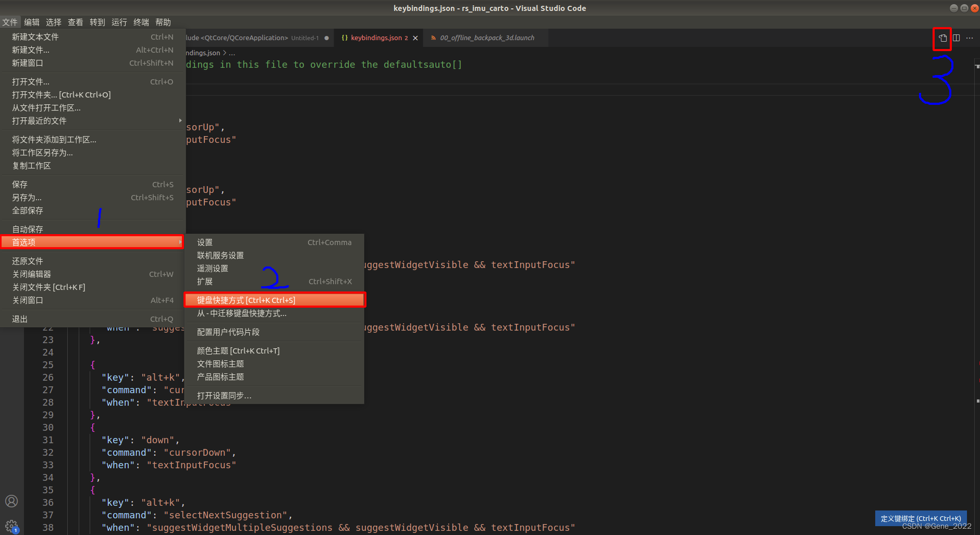Open the editor More Actions ellipsis
Viewport: 980px width, 535px height.
point(970,38)
